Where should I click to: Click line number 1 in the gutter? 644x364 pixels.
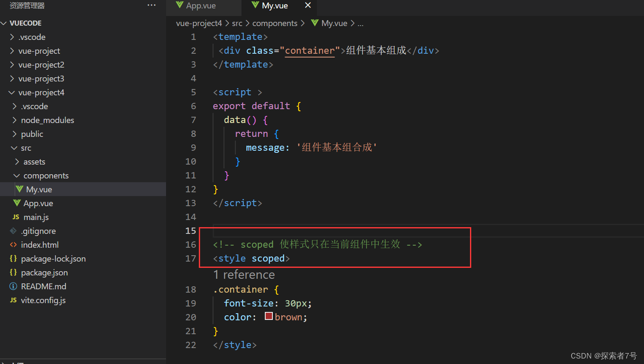[193, 37]
